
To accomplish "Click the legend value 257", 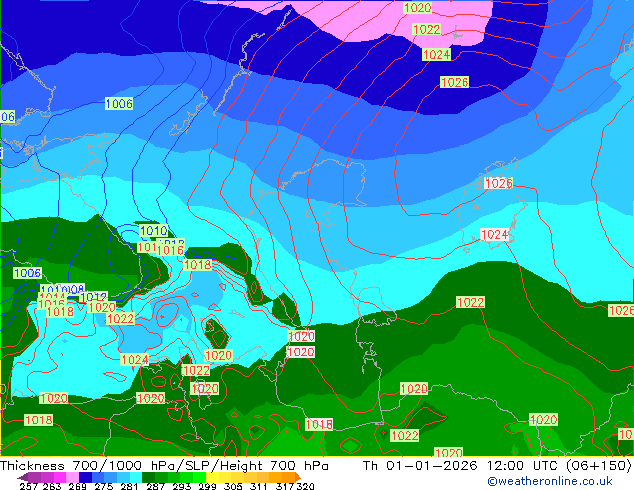I will pyautogui.click(x=28, y=486).
